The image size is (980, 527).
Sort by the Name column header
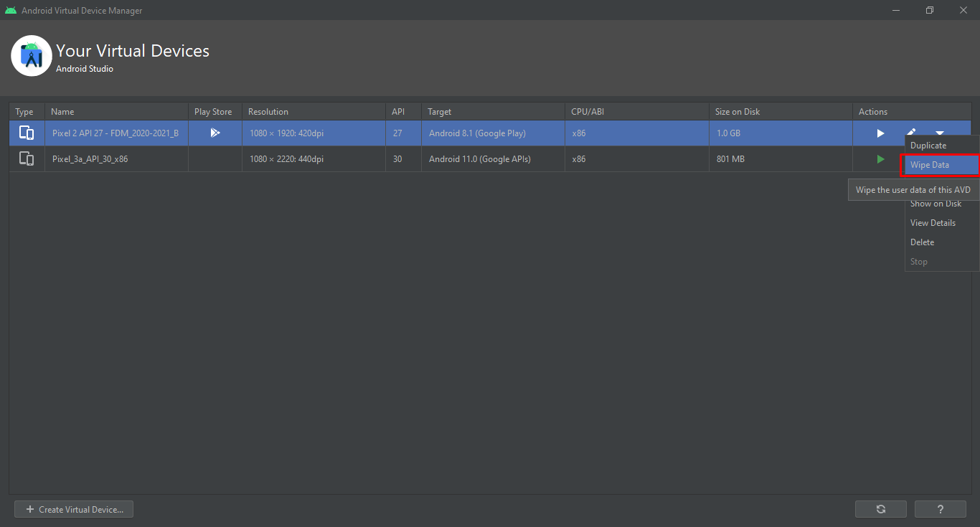click(x=117, y=112)
